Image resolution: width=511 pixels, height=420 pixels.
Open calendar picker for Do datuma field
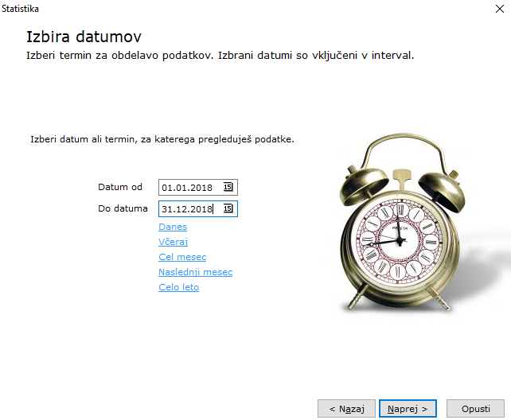click(228, 208)
